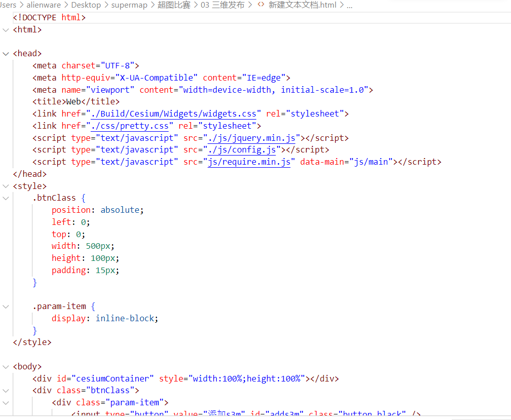The height and width of the screenshot is (420, 511).
Task: Click the </head> closing tag
Action: (x=30, y=174)
